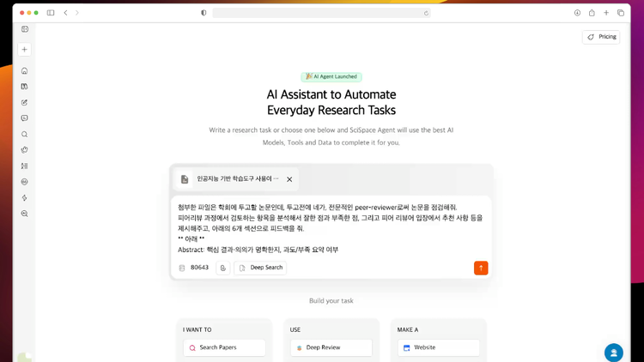The height and width of the screenshot is (362, 644).
Task: Click the Safari sidebar toggle icon
Action: coord(51,13)
